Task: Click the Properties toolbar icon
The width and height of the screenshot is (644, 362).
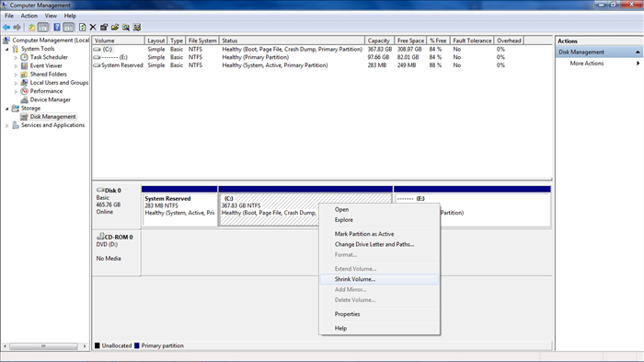Action: [x=104, y=27]
